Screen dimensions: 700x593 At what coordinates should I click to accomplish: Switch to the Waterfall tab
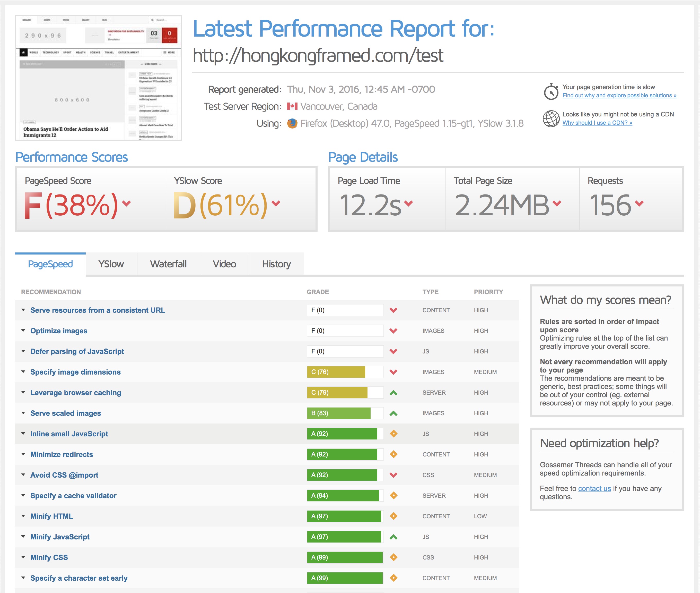tap(168, 264)
